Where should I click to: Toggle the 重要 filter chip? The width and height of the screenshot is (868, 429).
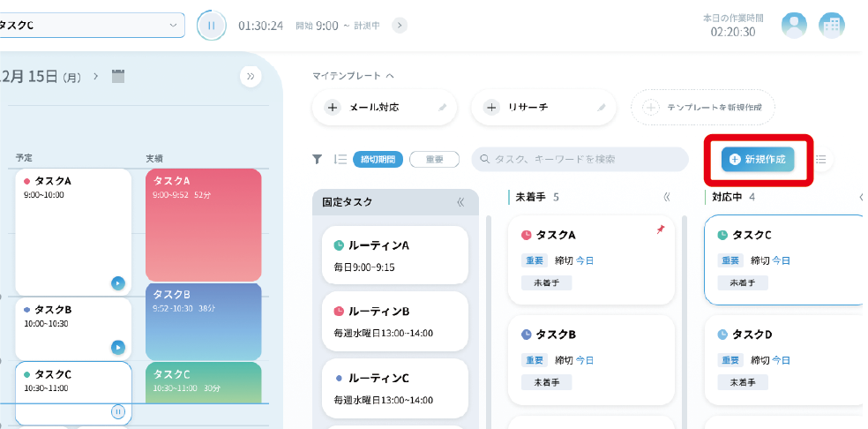pos(434,159)
